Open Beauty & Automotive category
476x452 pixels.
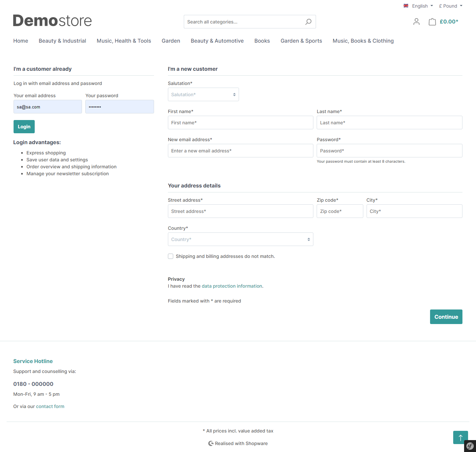[x=217, y=41]
